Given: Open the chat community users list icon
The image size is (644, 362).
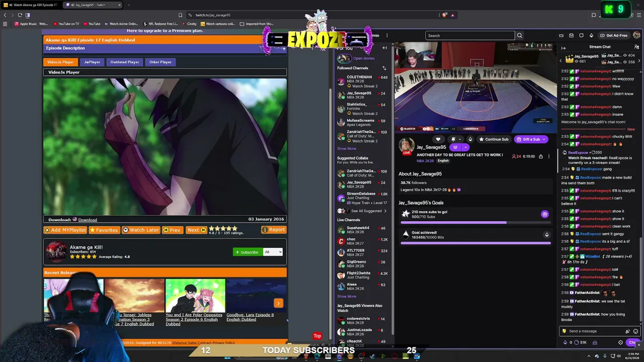Looking at the screenshot, I should (x=636, y=47).
